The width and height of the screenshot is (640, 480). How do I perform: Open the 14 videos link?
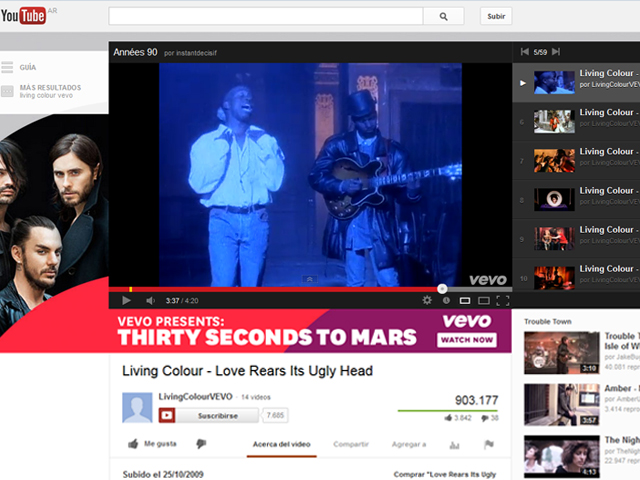tap(256, 397)
